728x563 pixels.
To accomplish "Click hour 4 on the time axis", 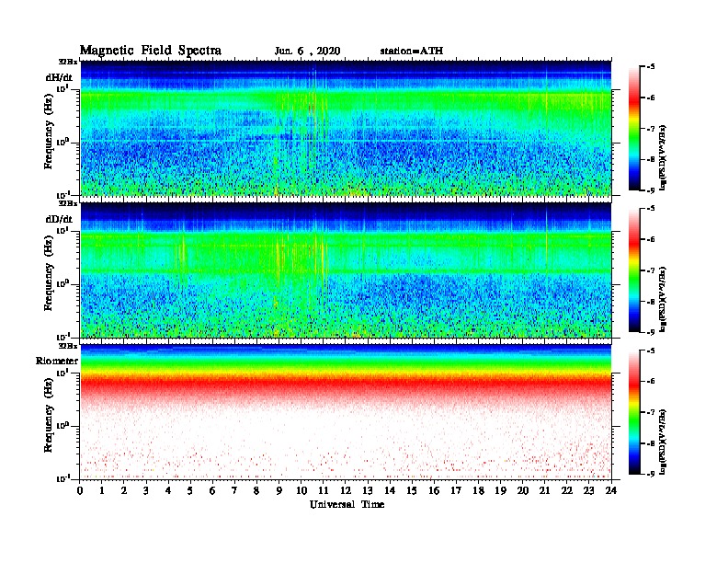I will 168,491.
